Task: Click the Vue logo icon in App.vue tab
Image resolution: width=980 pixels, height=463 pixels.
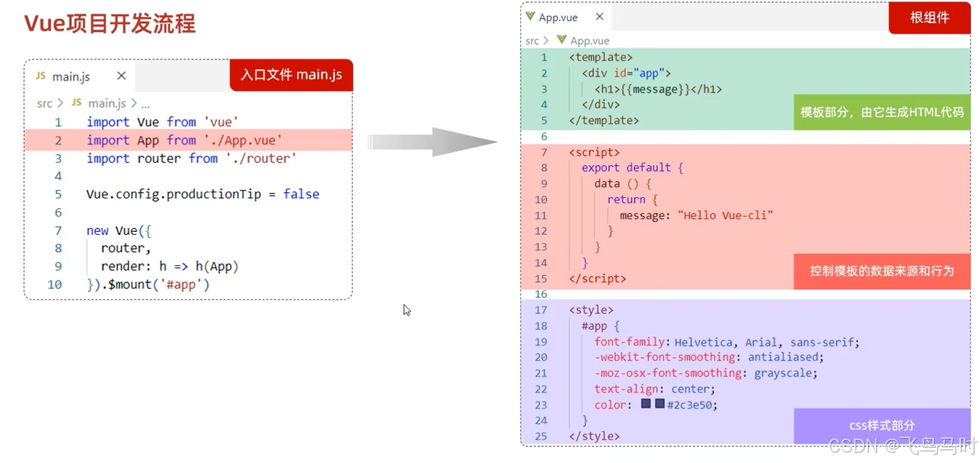Action: (531, 16)
